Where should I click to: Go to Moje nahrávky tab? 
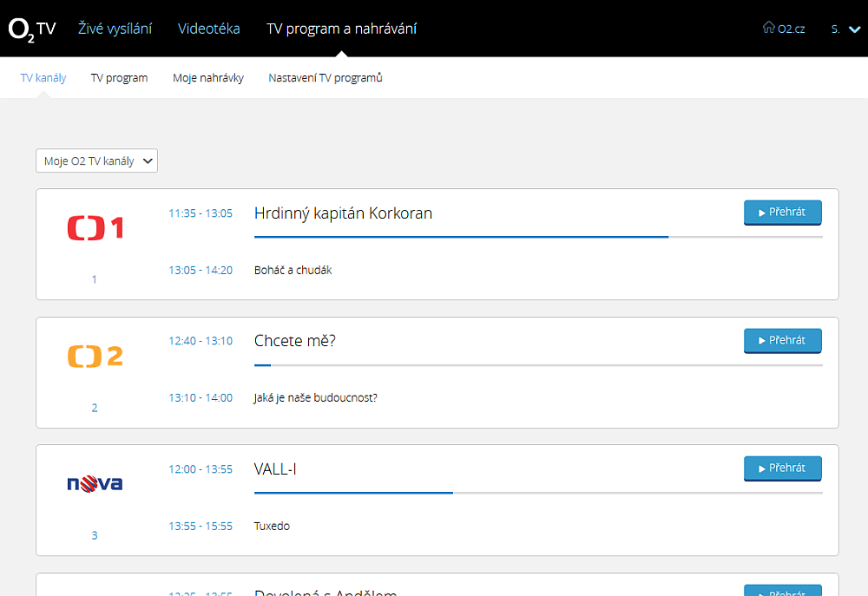pyautogui.click(x=208, y=78)
